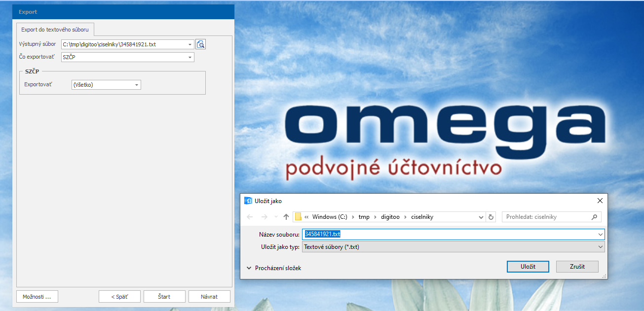644x311 pixels.
Task: Open recent locations dropdown arrow
Action: (x=275, y=217)
